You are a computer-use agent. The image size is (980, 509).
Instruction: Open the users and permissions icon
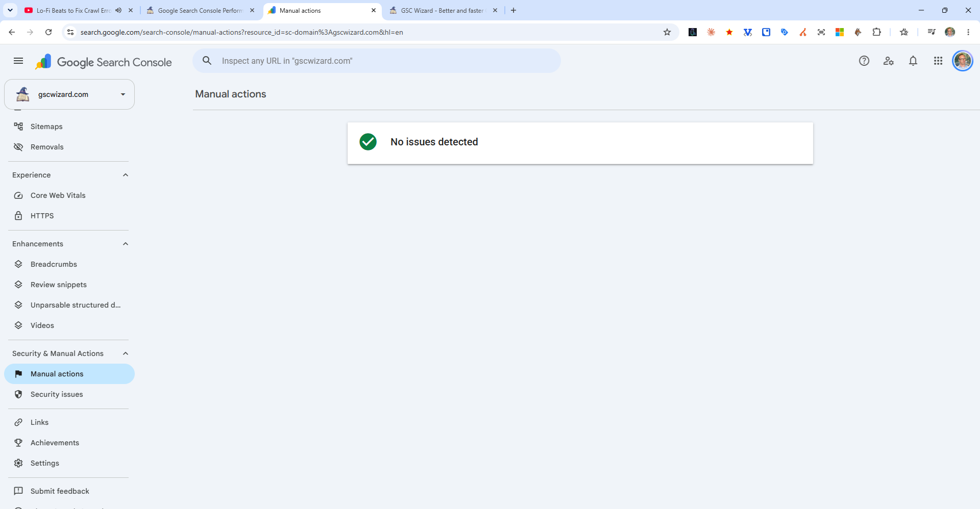pyautogui.click(x=889, y=61)
